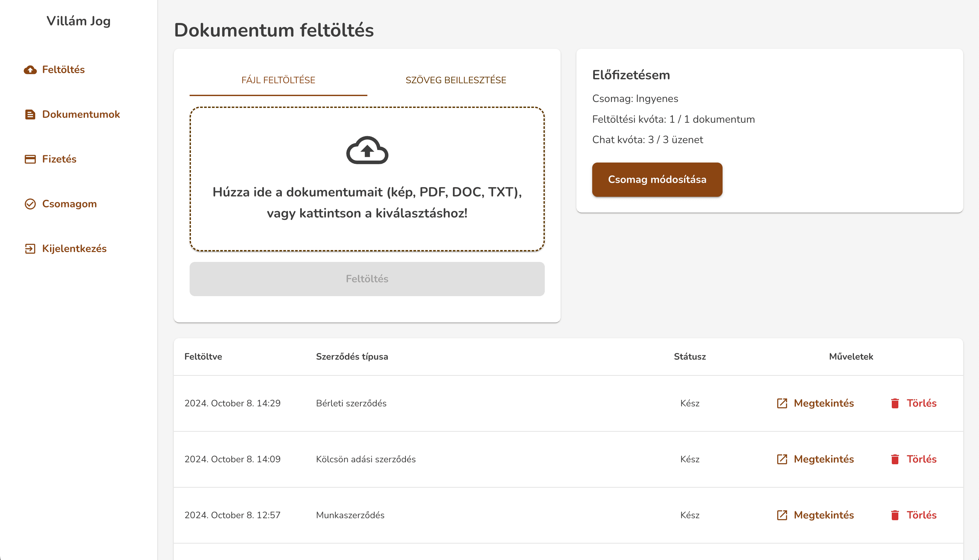This screenshot has width=979, height=560.
Task: Click the Csomagom checkmark circle icon
Action: pyautogui.click(x=30, y=204)
